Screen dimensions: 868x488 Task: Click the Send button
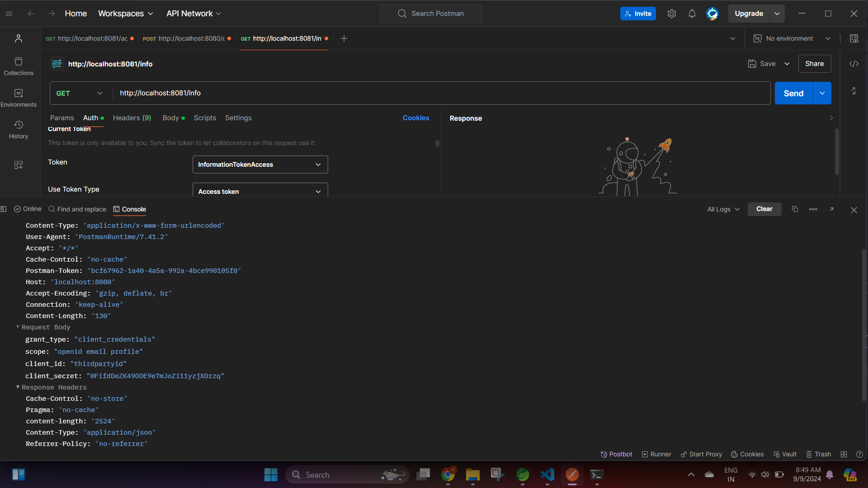pos(794,93)
